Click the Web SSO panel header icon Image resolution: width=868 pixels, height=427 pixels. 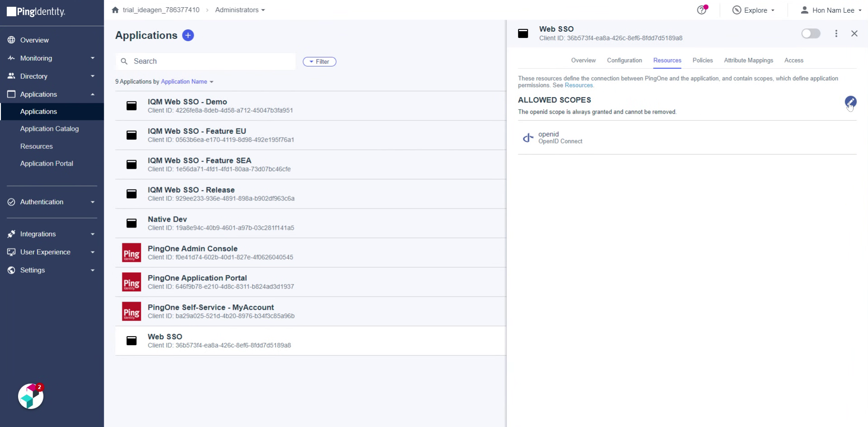click(523, 33)
